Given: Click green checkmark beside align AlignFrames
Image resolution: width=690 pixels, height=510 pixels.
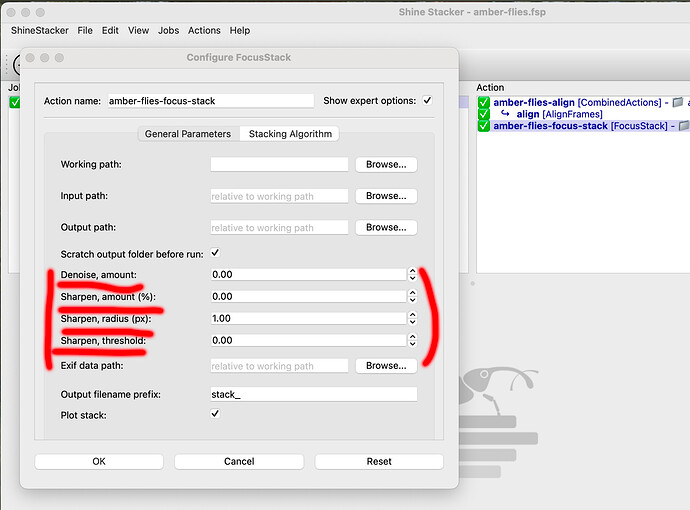Looking at the screenshot, I should coord(483,114).
